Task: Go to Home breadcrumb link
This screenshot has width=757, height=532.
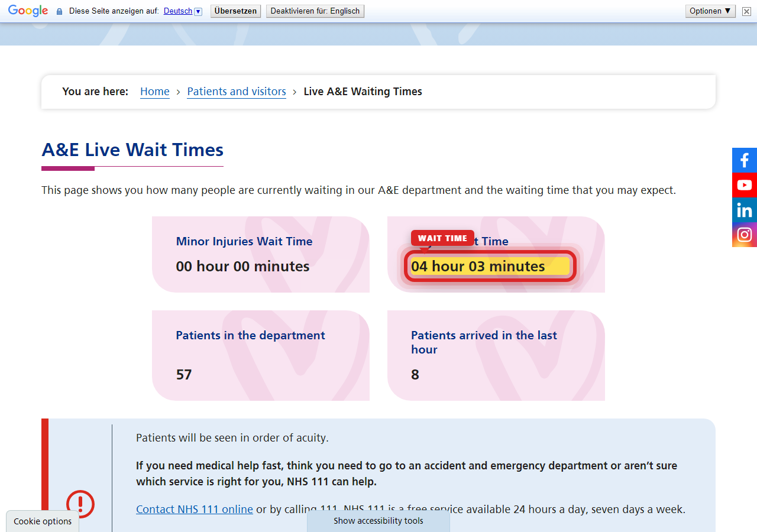Action: tap(155, 92)
